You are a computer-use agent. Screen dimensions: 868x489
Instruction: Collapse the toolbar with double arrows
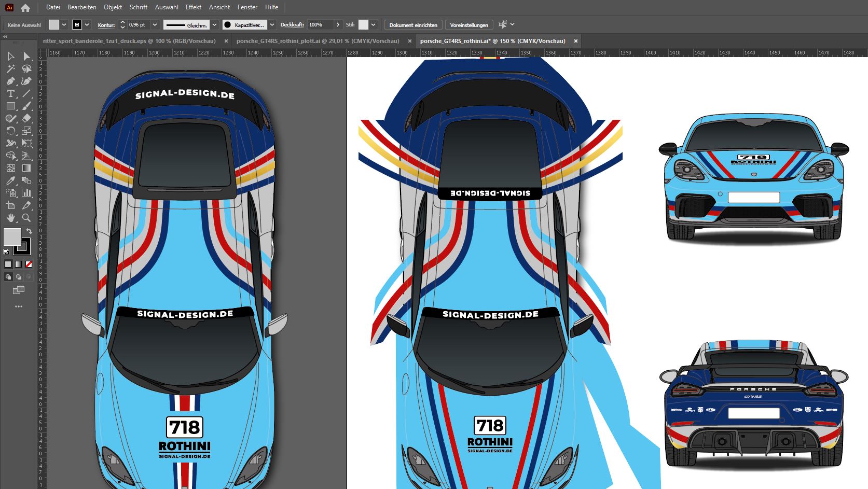(x=5, y=36)
